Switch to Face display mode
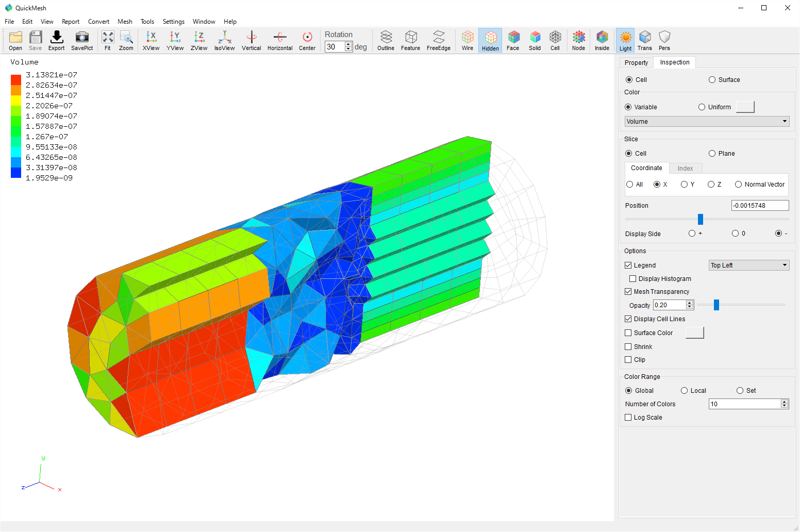The image size is (800, 532). click(x=513, y=40)
